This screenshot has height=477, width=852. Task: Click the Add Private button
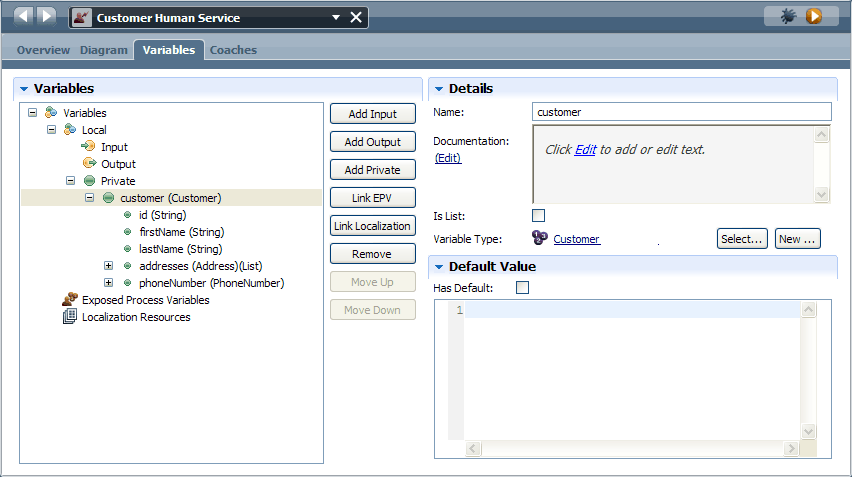click(373, 170)
